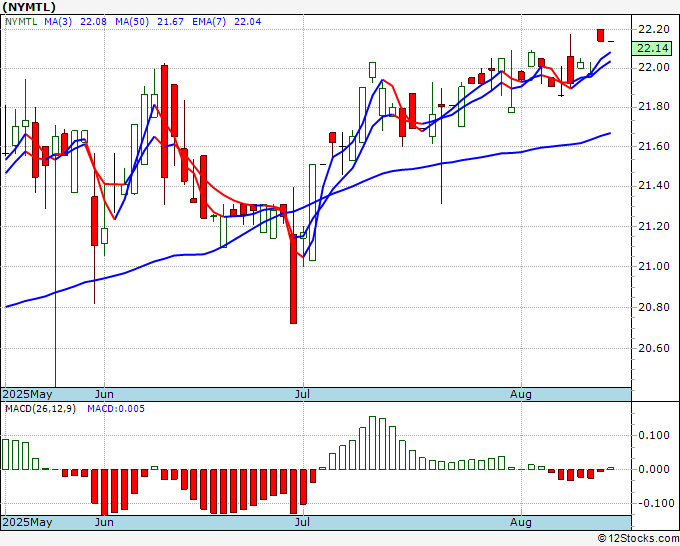Click the MACD(26,12,9) indicator label
The height and width of the screenshot is (546, 680).
click(x=40, y=409)
